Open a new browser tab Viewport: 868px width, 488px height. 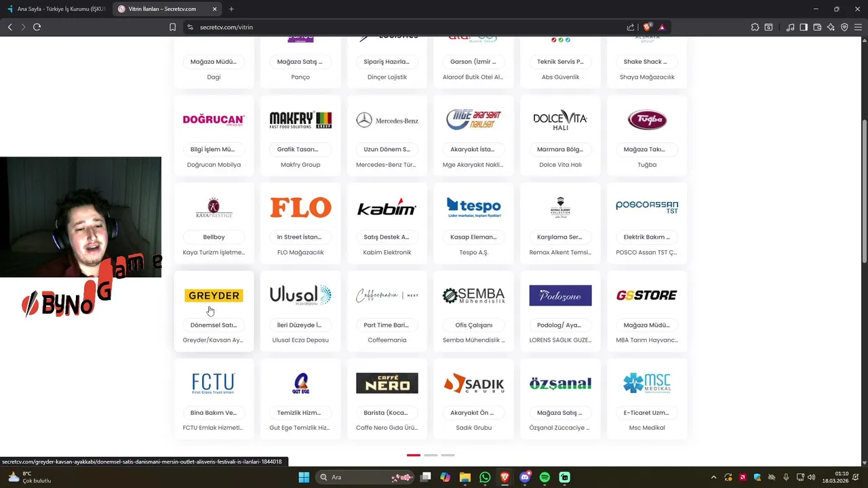(231, 9)
